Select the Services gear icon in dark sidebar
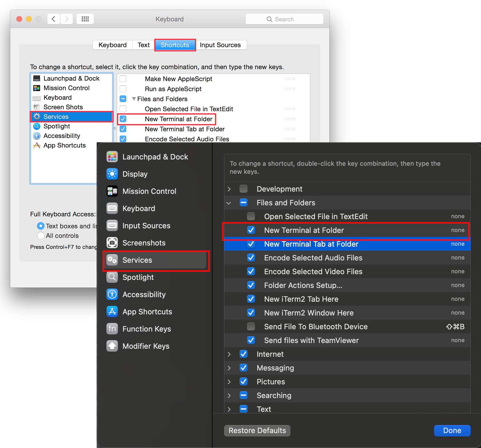481x448 pixels. point(112,260)
